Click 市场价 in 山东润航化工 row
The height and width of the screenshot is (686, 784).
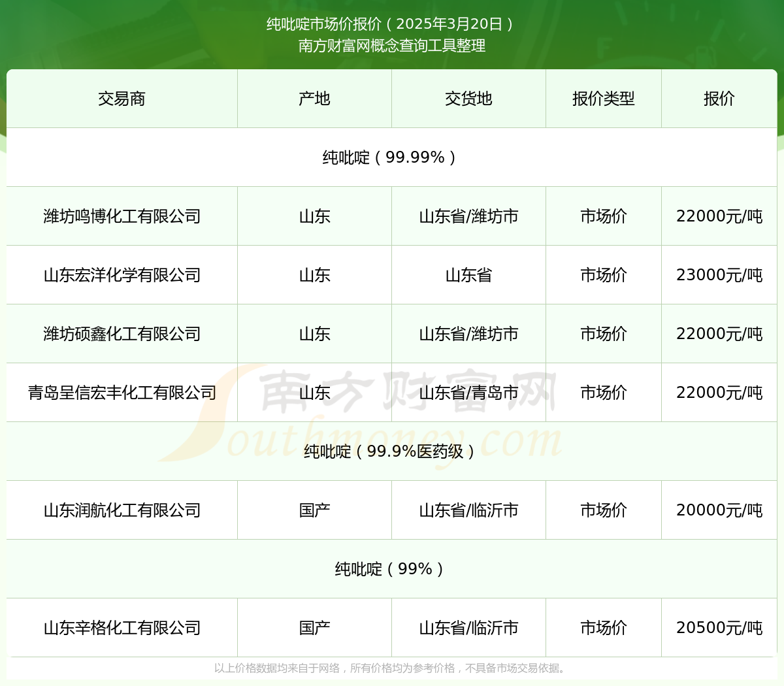(604, 510)
